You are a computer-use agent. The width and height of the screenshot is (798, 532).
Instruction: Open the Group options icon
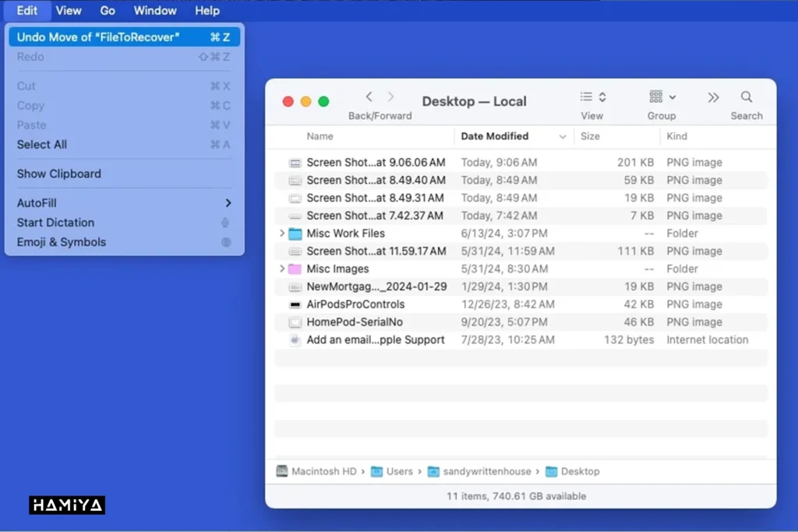[662, 97]
